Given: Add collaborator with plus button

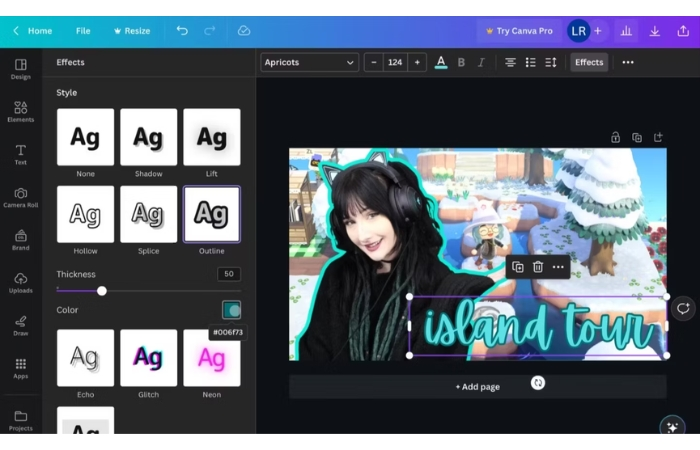Looking at the screenshot, I should [598, 31].
